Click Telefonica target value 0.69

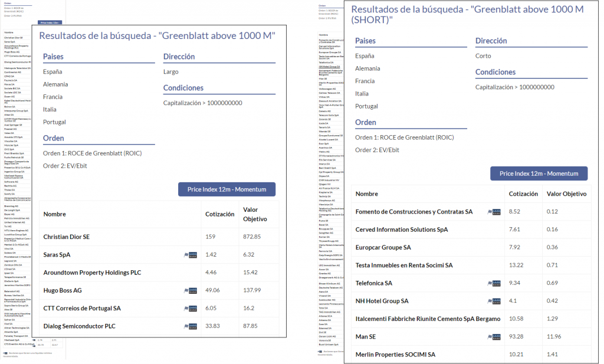point(552,283)
